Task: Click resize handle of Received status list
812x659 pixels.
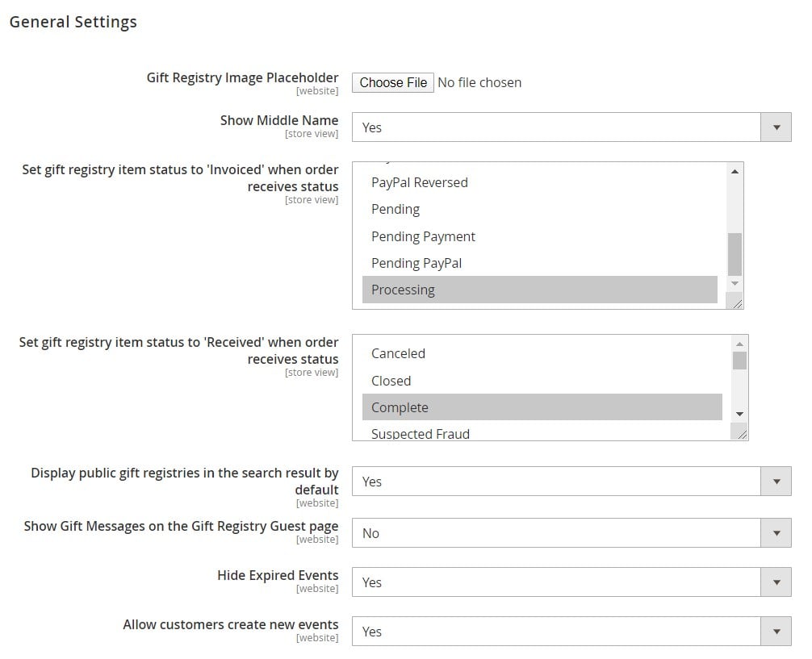Action: [739, 432]
